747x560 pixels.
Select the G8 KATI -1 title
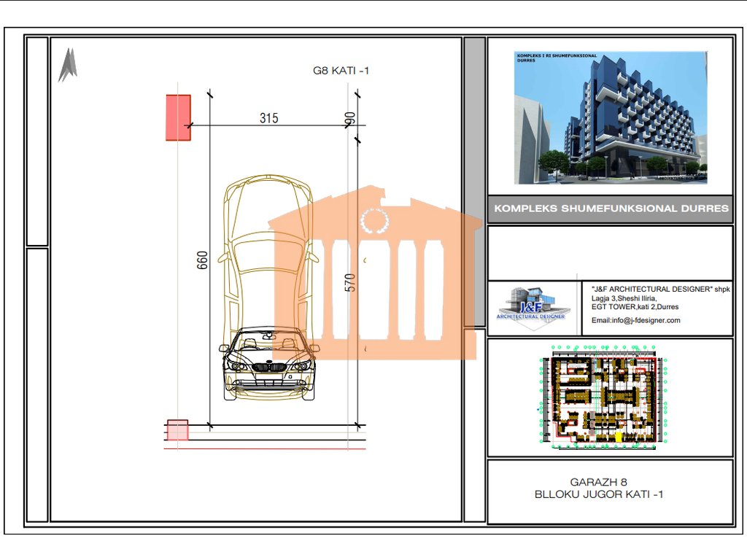(x=341, y=71)
